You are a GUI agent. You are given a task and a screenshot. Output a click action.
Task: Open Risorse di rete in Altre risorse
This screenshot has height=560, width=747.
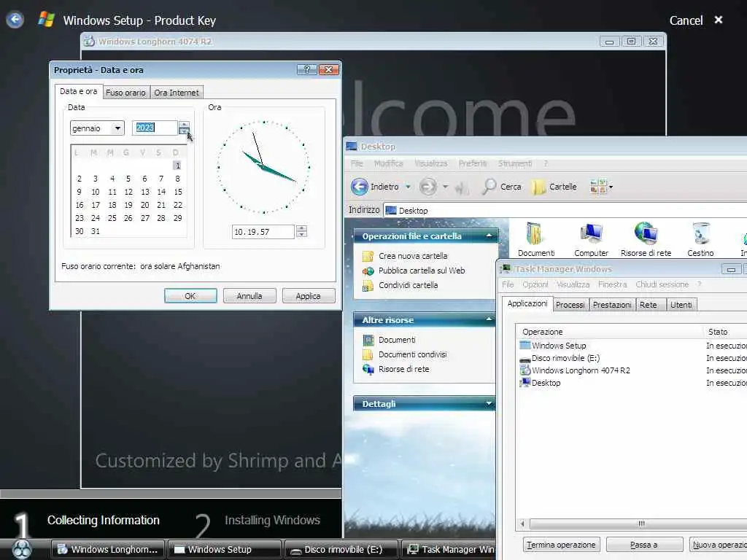(x=403, y=369)
